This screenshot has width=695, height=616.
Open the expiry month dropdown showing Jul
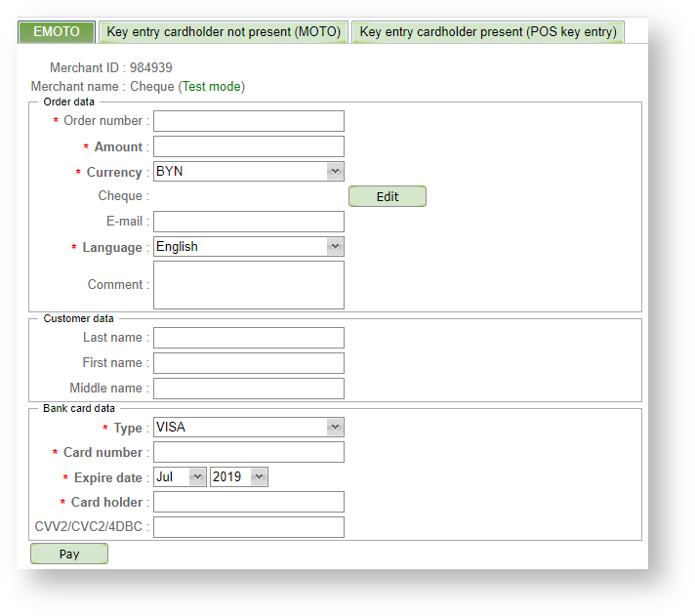coord(181,477)
